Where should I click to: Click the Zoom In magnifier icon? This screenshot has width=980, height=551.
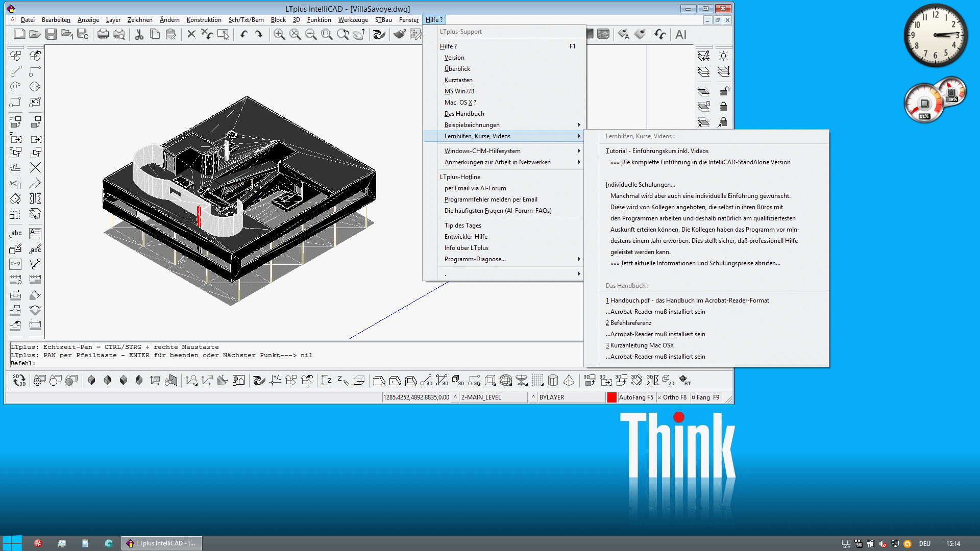[279, 34]
